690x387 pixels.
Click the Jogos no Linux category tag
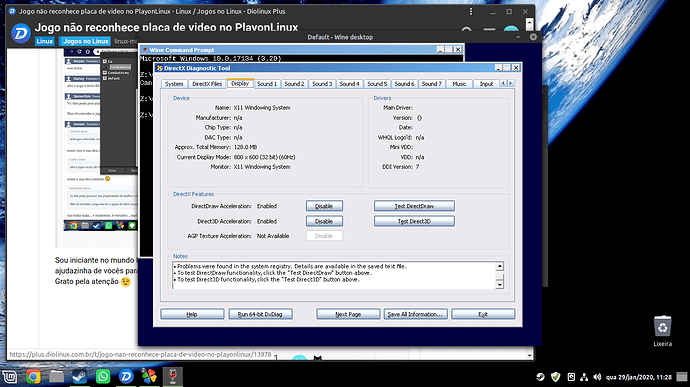85,41
